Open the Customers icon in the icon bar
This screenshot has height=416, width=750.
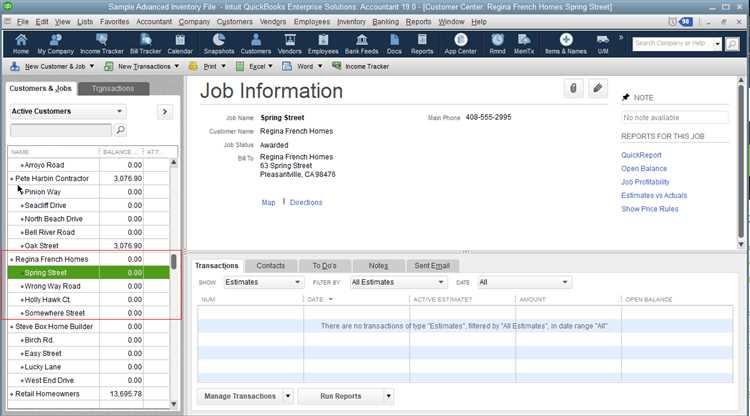pyautogui.click(x=255, y=44)
